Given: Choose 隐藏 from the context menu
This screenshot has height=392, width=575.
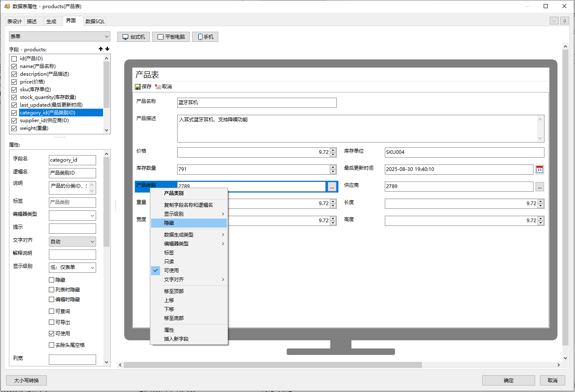Looking at the screenshot, I should pos(169,223).
